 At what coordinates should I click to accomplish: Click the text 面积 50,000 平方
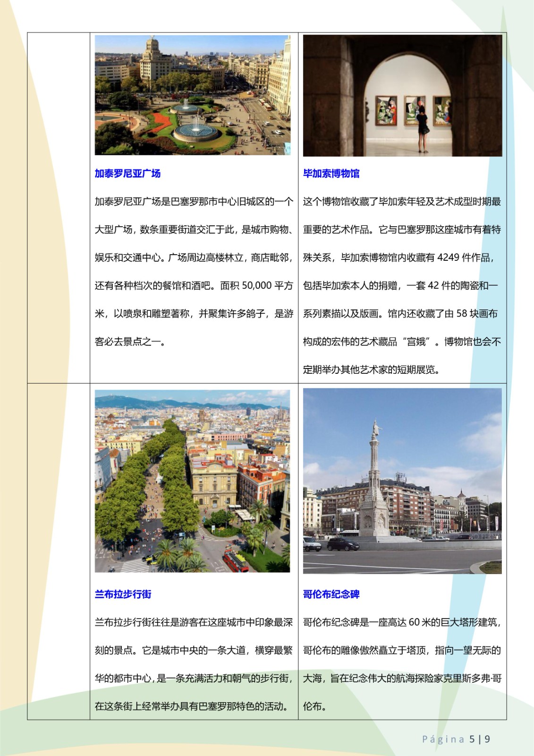pyautogui.click(x=256, y=285)
